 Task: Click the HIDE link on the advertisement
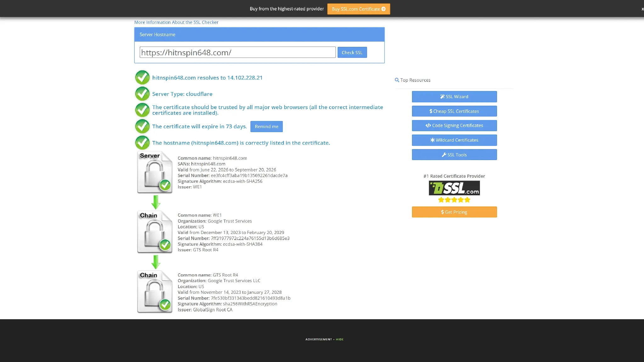pos(340,339)
